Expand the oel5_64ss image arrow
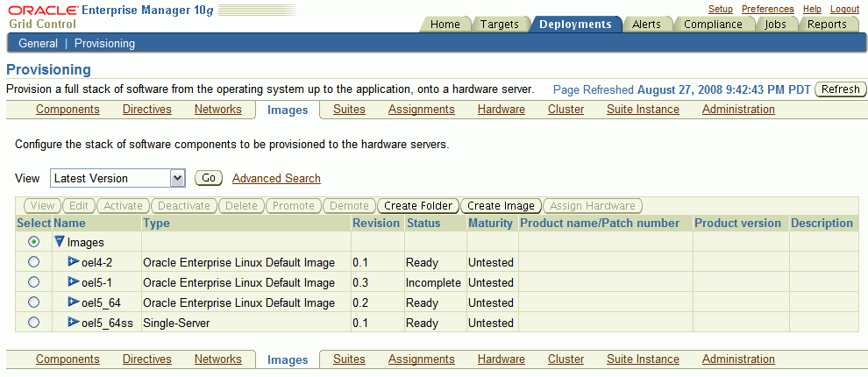This screenshot has width=868, height=377. click(x=74, y=322)
